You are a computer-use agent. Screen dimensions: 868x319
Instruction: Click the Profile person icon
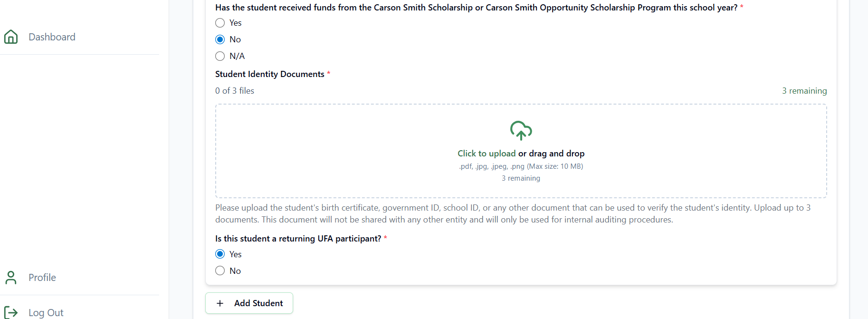(11, 278)
